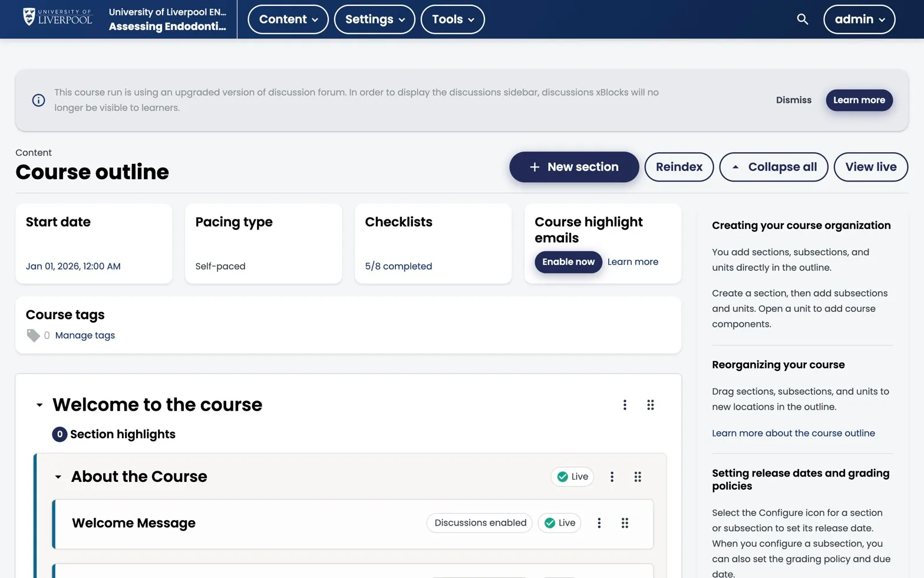Click the Creating your course organization heading
The height and width of the screenshot is (578, 924).
[x=801, y=225]
